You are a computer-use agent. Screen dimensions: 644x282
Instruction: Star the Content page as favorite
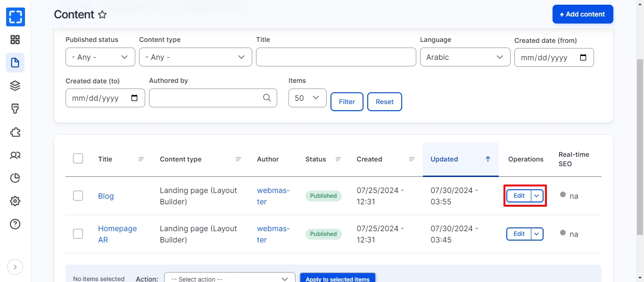102,15
